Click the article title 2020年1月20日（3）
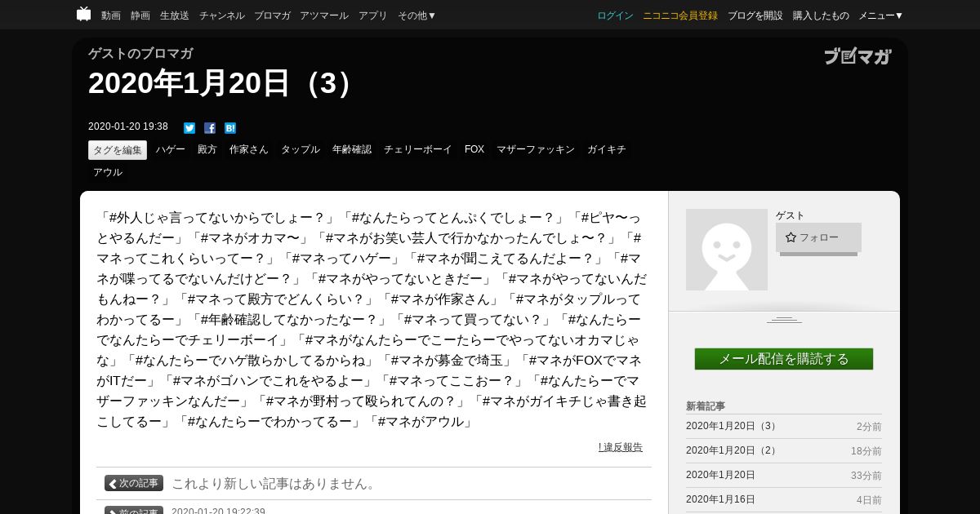Screen dimensions: 980x514 [x=223, y=83]
